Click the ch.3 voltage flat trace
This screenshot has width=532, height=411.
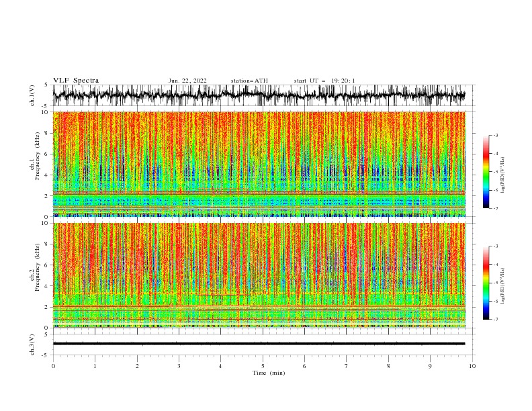(259, 344)
